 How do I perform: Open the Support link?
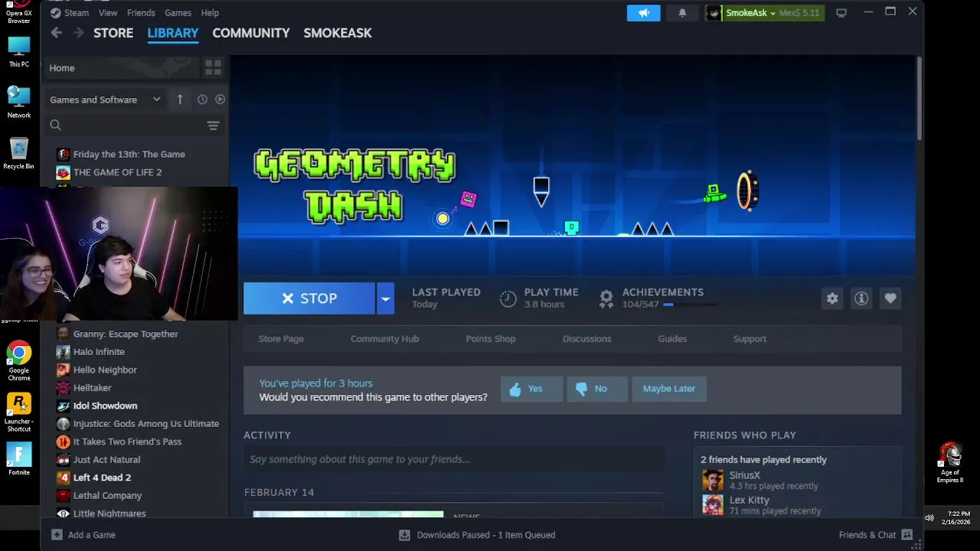point(750,339)
